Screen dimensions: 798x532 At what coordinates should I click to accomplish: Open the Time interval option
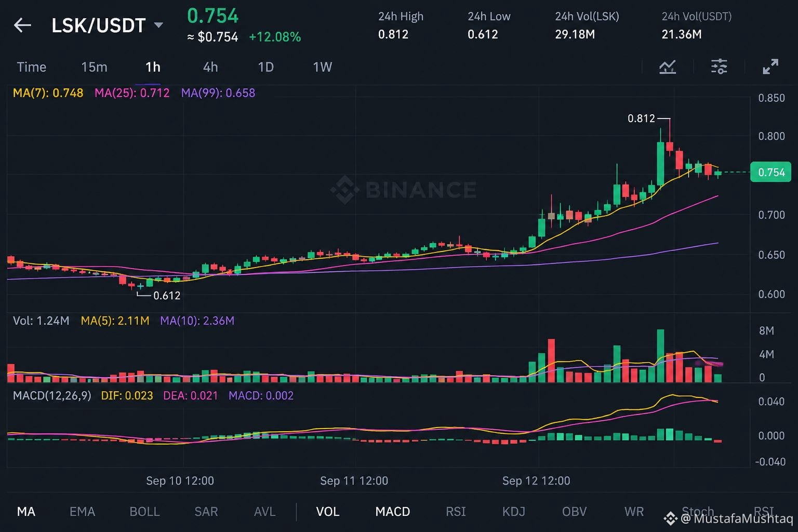click(31, 67)
